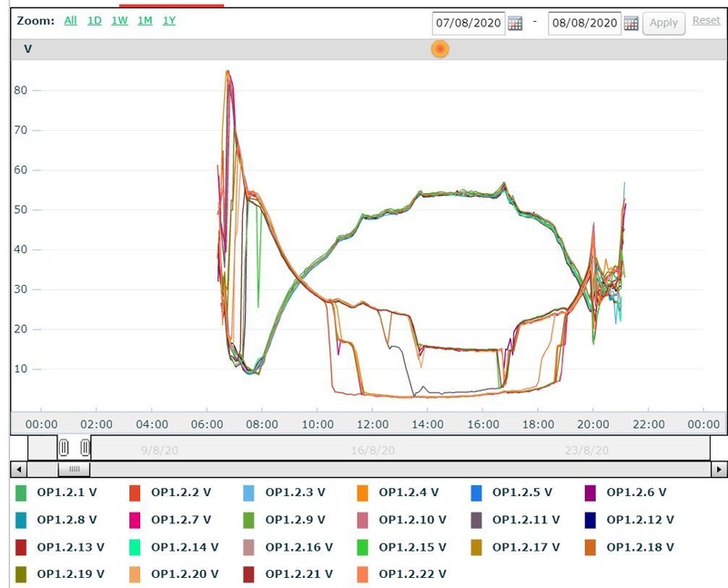
Task: Toggle OP1.2.7 V series swatch
Action: click(x=135, y=521)
